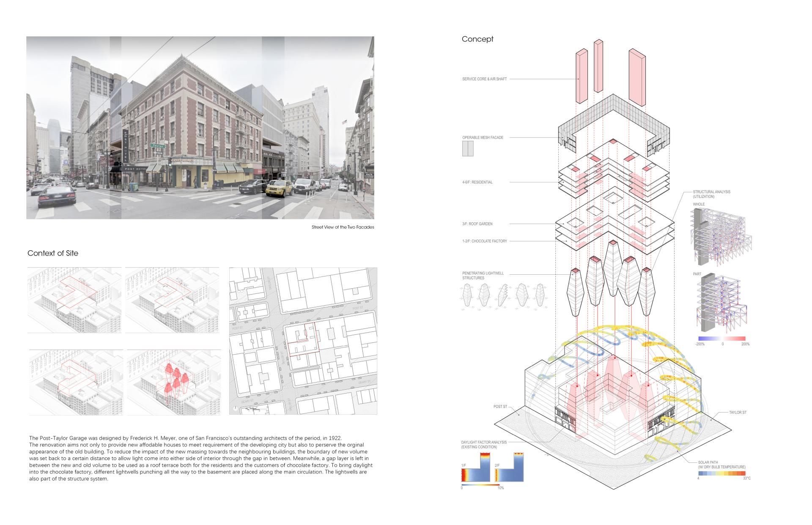This screenshot has width=812, height=525.
Task: Click the WHOLE label above structural model
Action: coord(699,205)
